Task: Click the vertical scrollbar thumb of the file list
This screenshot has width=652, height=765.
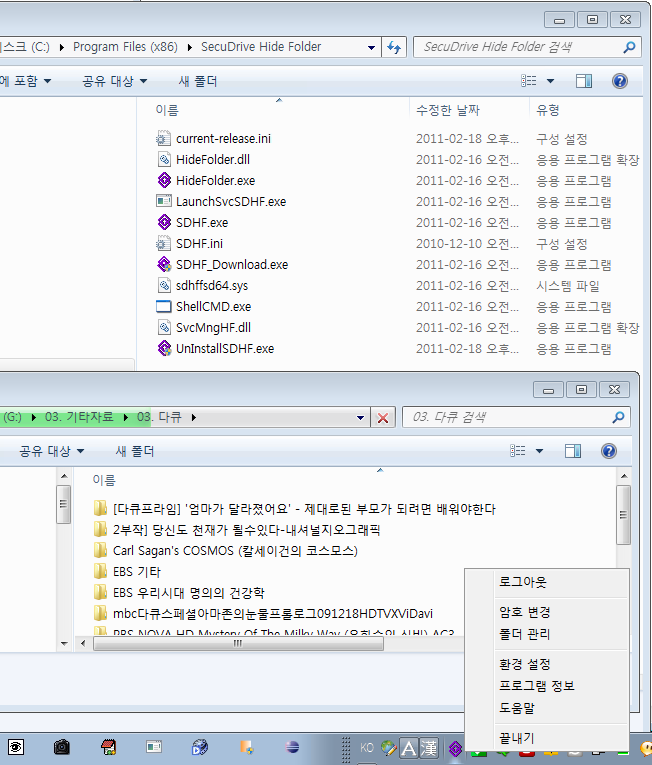Action: [x=624, y=515]
